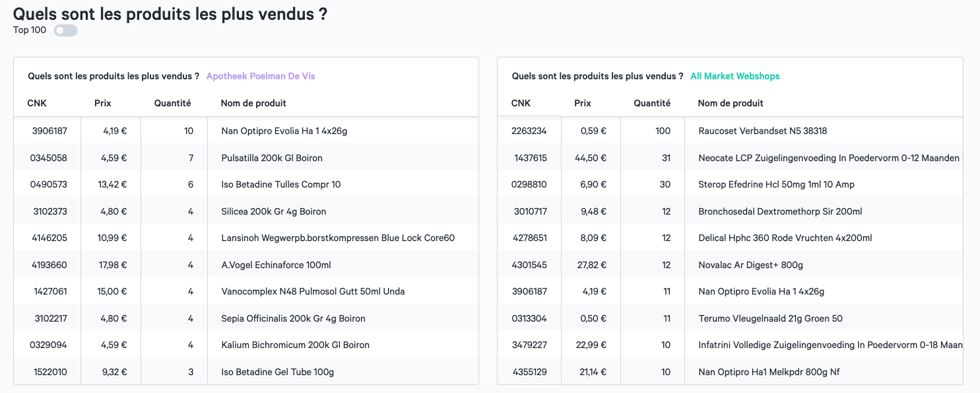
Task: Click Nom de produit header in Apotheek table
Action: click(253, 103)
